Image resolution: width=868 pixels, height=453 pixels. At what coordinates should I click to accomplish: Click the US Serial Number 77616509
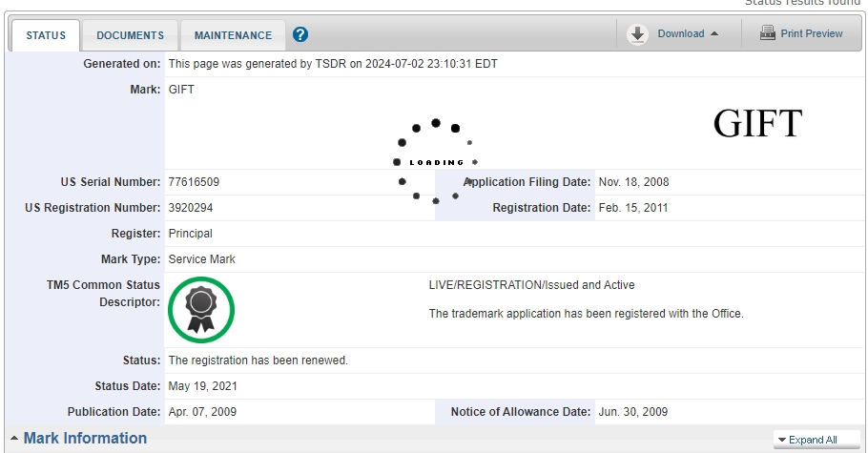tap(194, 181)
